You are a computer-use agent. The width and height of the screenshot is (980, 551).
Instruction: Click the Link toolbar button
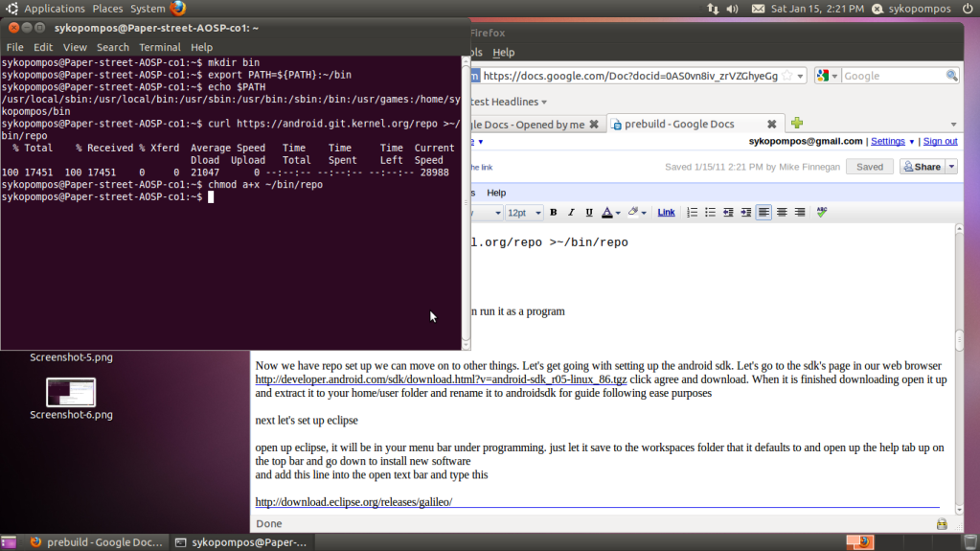click(666, 213)
